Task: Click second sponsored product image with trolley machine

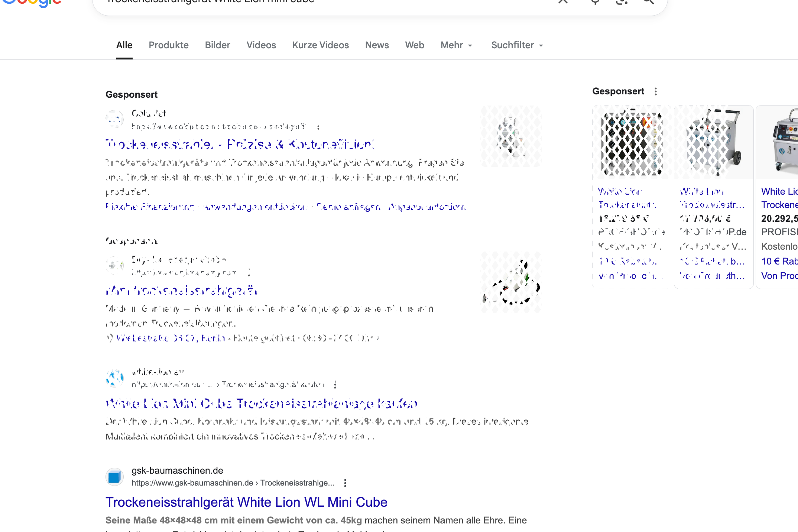Action: (714, 143)
